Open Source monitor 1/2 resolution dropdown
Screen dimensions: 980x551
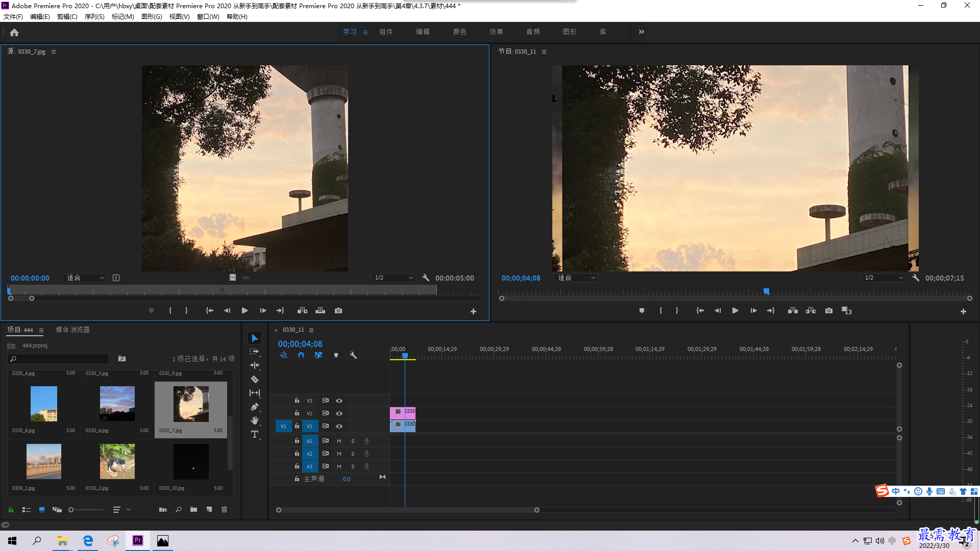pyautogui.click(x=394, y=278)
